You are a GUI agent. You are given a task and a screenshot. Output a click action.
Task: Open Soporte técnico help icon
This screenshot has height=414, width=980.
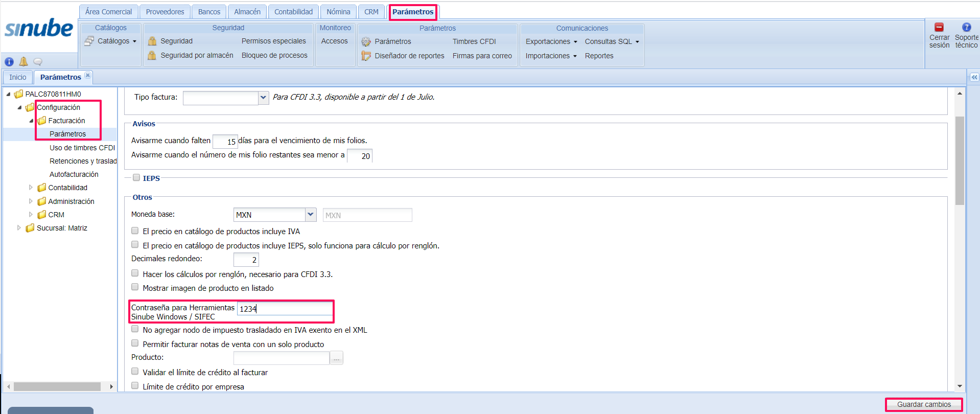(966, 28)
